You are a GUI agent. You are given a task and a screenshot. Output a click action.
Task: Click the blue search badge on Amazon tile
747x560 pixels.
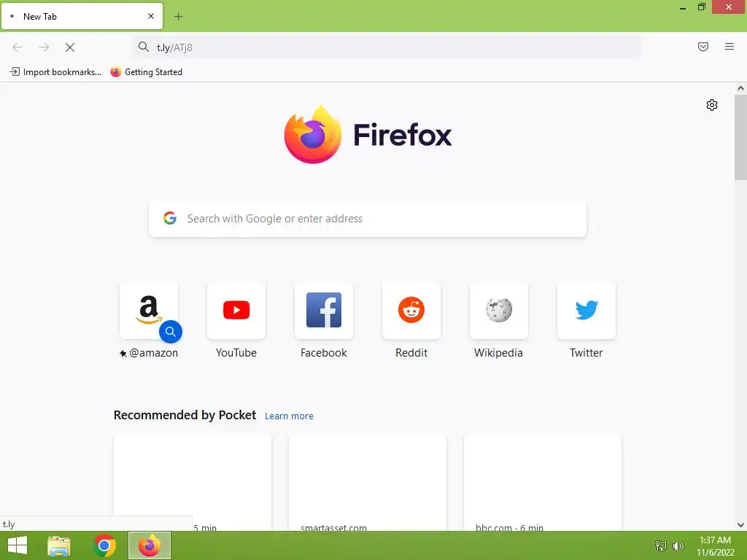[171, 332]
